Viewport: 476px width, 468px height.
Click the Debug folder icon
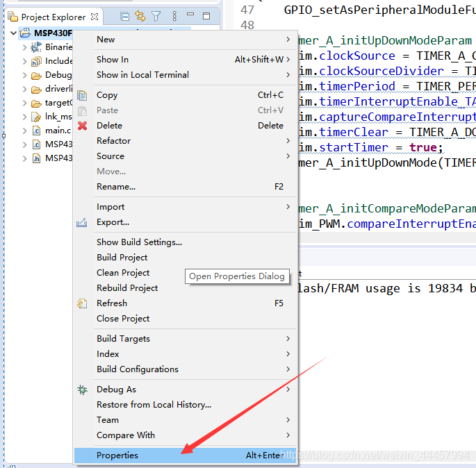(36, 76)
